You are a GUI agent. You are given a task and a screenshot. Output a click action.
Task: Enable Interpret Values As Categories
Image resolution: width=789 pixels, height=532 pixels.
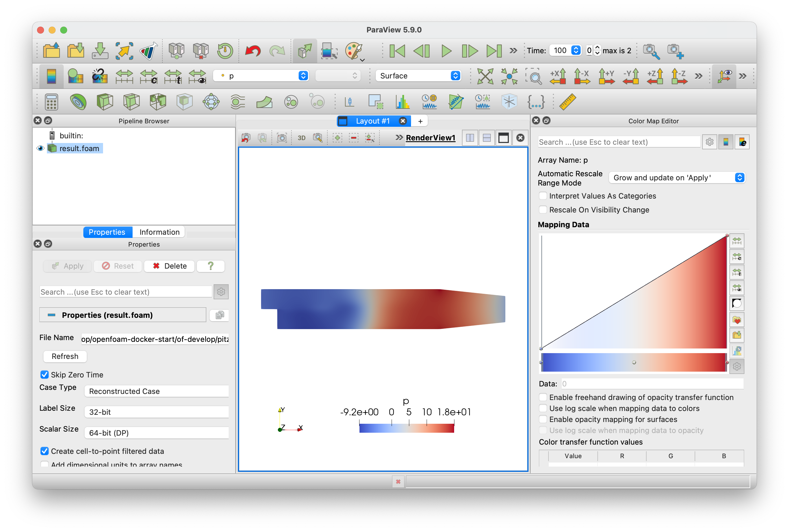pyautogui.click(x=543, y=196)
